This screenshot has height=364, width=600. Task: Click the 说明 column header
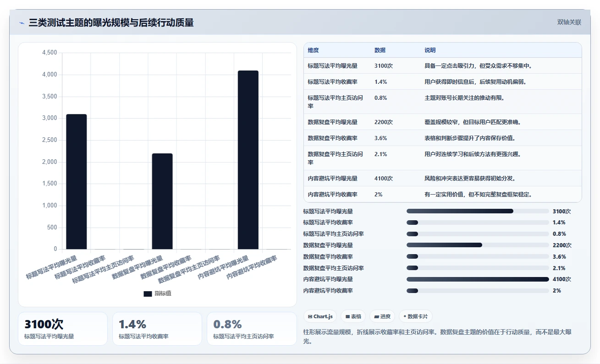click(430, 50)
